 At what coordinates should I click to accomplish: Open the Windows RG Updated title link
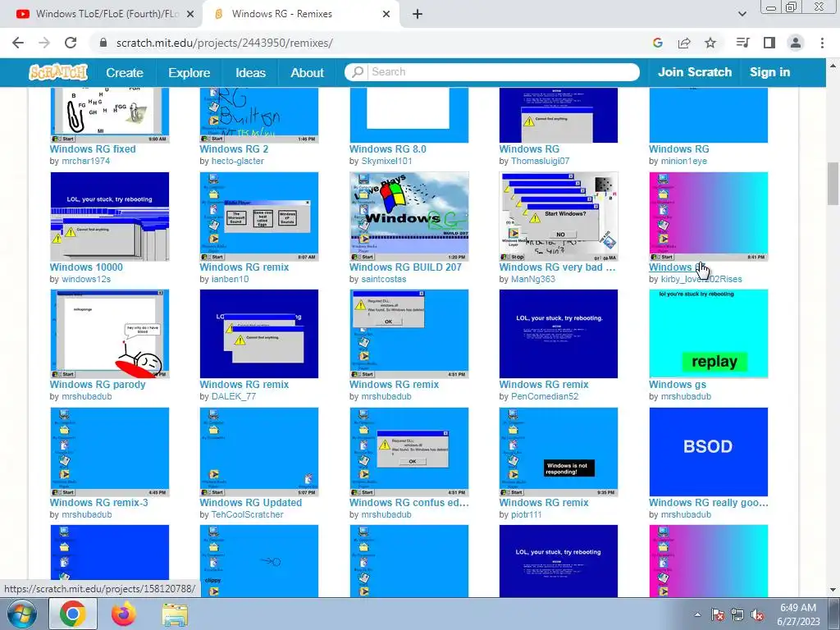pyautogui.click(x=251, y=503)
